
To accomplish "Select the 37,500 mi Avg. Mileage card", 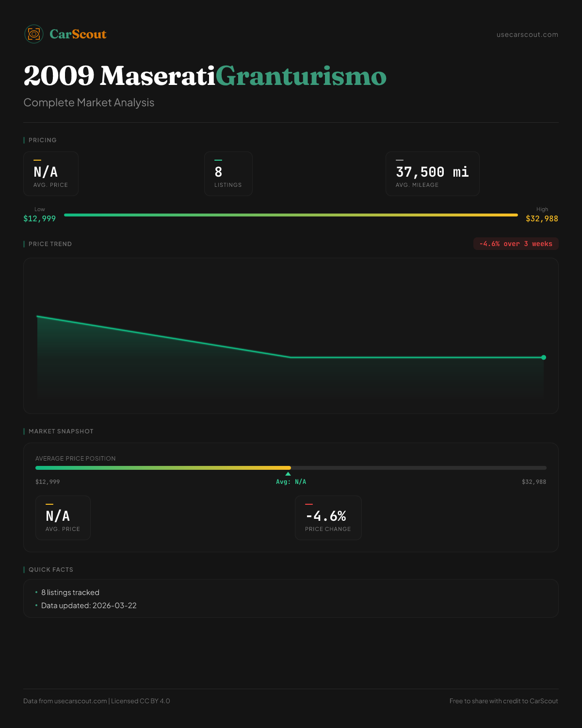I will (432, 174).
